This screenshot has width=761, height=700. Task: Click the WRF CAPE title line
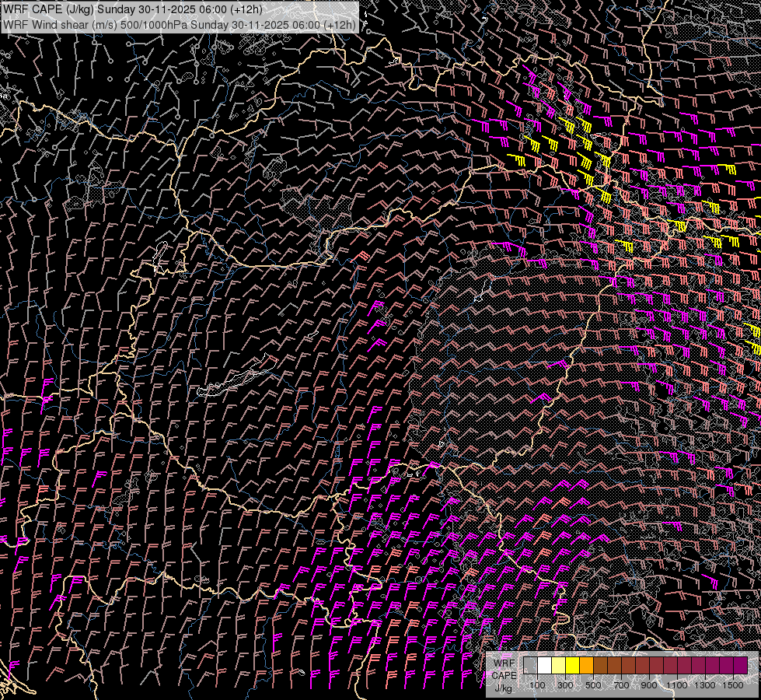[132, 9]
